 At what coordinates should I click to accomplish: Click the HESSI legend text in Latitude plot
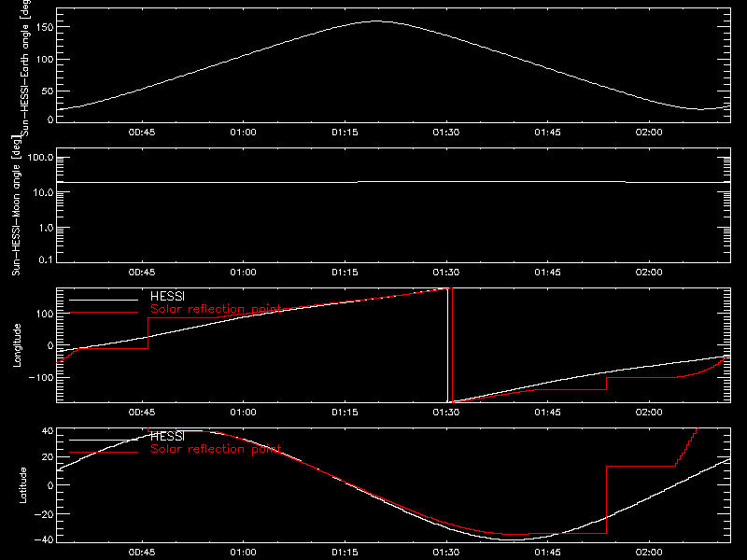point(167,437)
